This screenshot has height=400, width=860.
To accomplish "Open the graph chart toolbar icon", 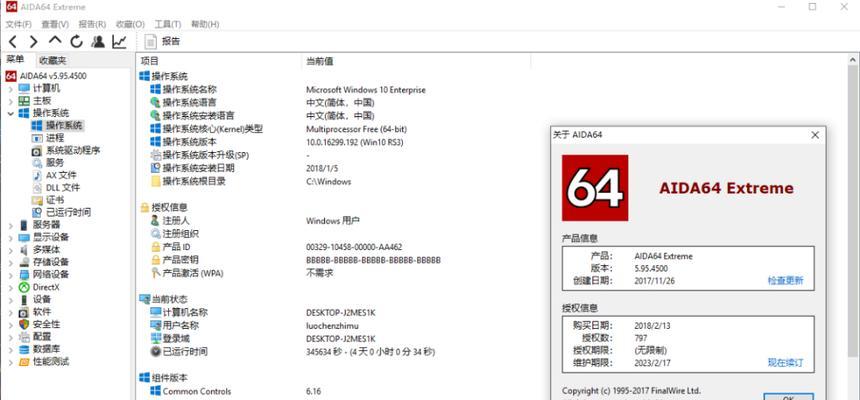I will click(120, 41).
